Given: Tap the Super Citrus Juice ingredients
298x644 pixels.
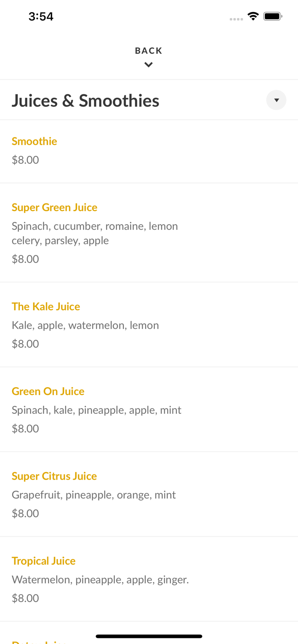Looking at the screenshot, I should (94, 495).
